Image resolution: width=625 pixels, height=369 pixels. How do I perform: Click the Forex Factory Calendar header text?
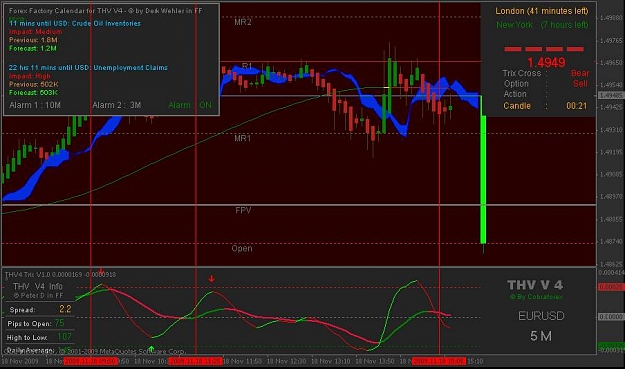(106, 11)
